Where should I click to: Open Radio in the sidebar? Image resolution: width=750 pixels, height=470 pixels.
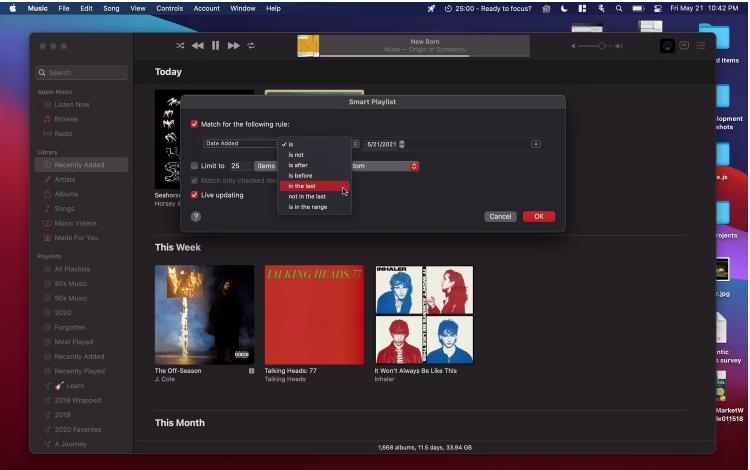point(63,133)
